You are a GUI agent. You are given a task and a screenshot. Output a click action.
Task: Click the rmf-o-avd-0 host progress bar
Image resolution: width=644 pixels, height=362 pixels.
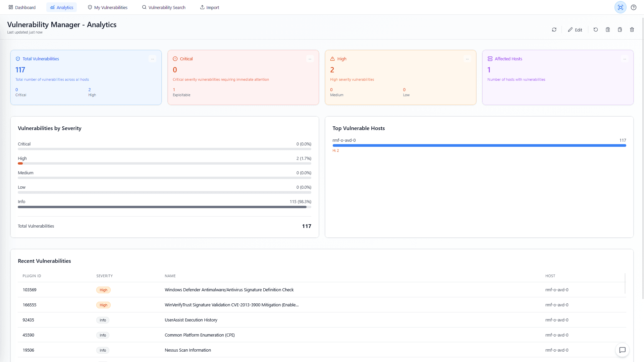click(479, 145)
